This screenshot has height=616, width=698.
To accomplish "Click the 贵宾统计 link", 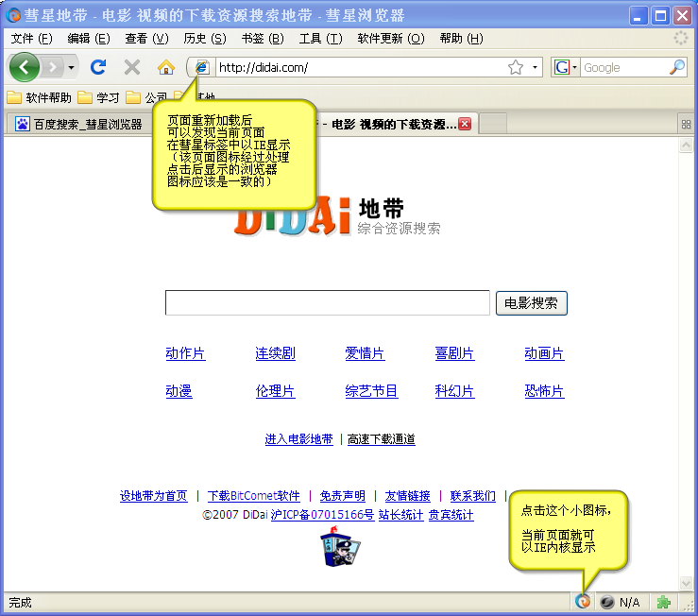I will pos(451,515).
